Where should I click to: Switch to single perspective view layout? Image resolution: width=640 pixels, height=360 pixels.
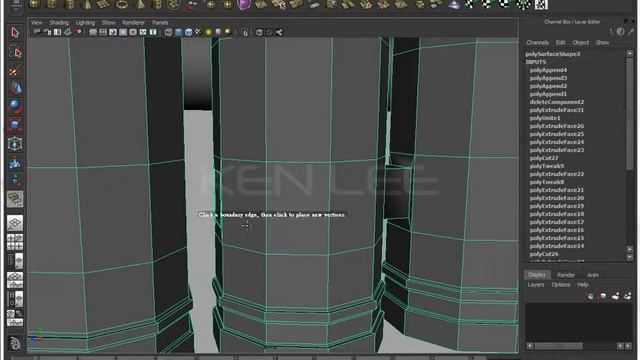tap(15, 223)
